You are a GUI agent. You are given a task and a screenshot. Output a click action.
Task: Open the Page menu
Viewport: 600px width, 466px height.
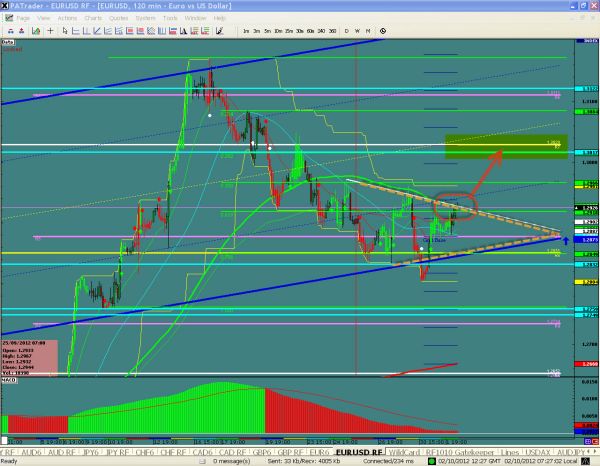25,17
